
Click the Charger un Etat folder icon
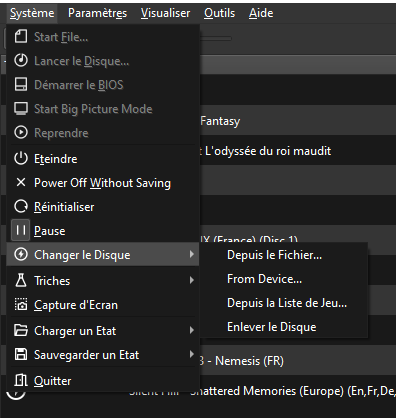21,331
